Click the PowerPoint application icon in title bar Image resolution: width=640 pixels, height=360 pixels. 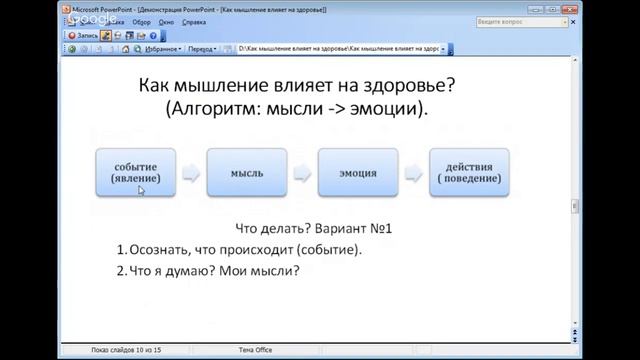pos(67,9)
